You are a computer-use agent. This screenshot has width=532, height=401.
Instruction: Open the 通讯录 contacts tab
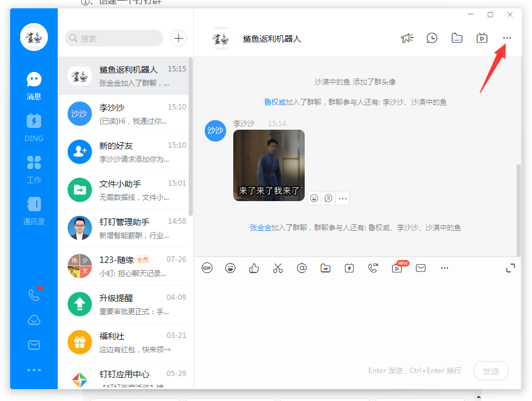(x=34, y=211)
